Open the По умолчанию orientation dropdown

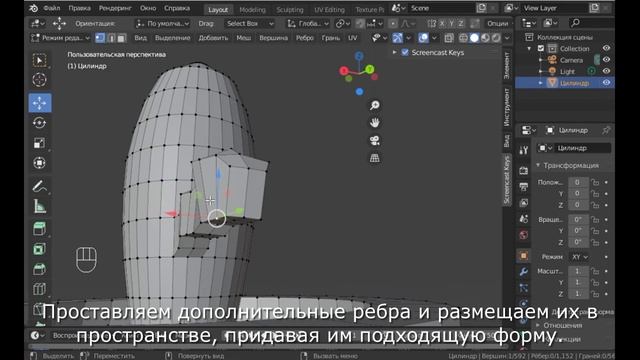[x=163, y=24]
